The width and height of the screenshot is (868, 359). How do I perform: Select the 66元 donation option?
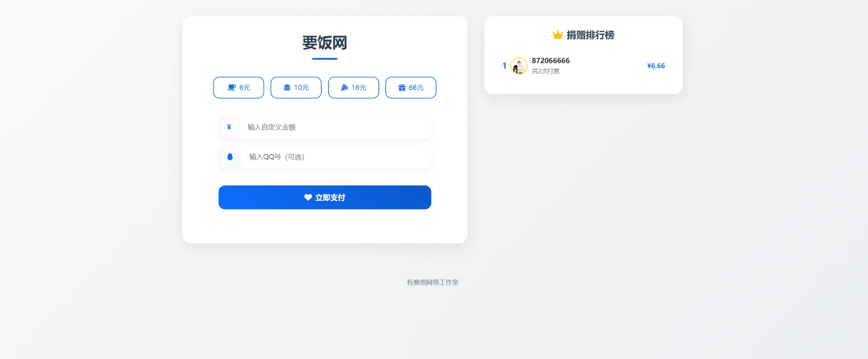[x=411, y=87]
